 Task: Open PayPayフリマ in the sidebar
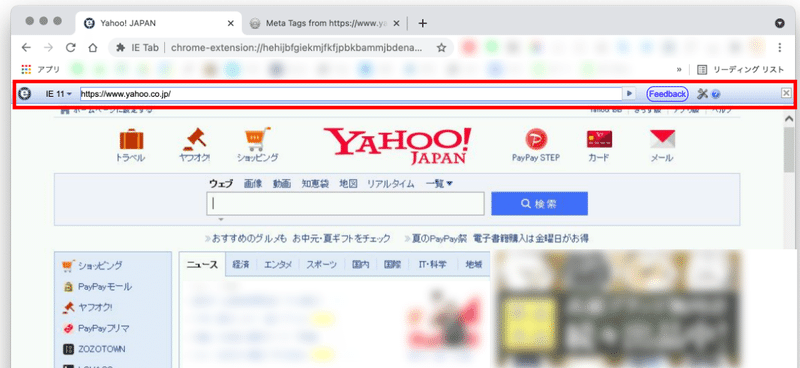tap(96, 328)
